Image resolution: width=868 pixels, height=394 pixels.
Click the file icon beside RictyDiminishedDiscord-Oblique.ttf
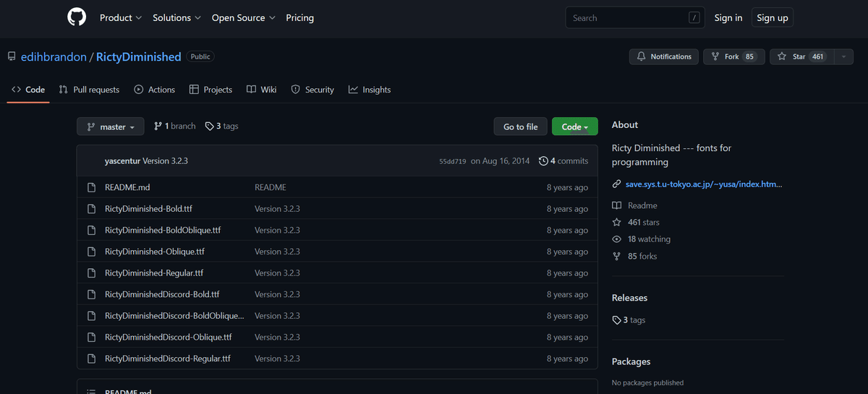[x=91, y=337]
